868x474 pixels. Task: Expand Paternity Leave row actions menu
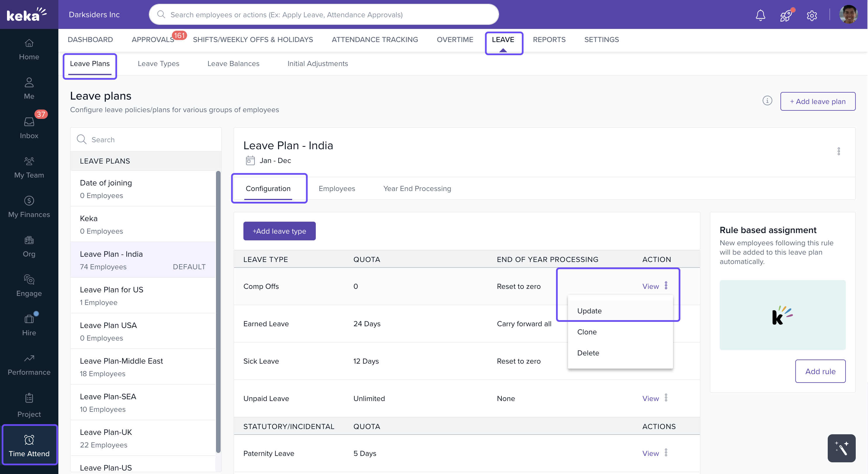click(666, 453)
